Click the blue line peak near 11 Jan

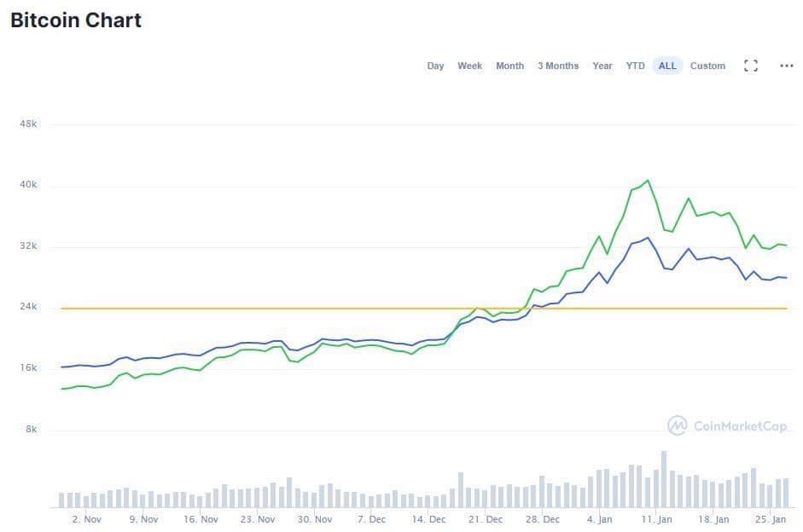648,238
